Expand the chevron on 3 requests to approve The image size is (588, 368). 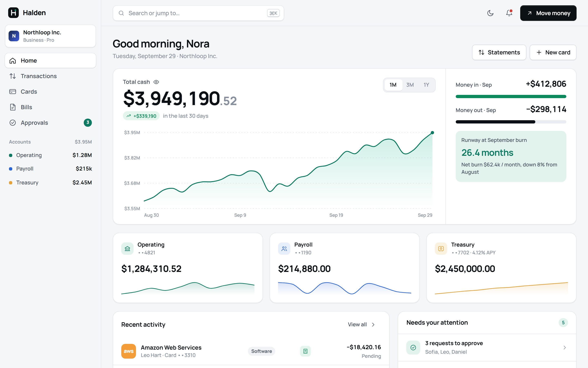click(565, 348)
